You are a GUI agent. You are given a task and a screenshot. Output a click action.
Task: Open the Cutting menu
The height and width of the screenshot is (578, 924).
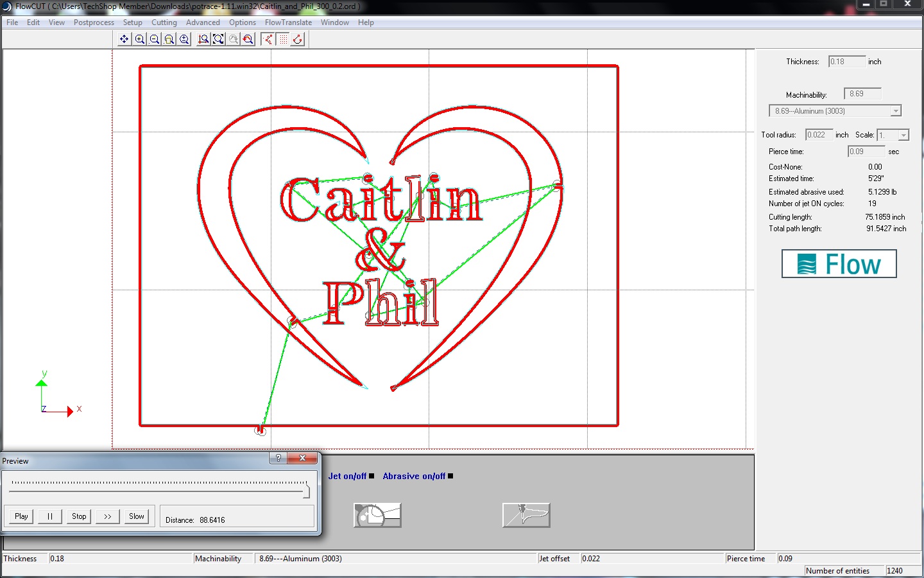point(164,22)
